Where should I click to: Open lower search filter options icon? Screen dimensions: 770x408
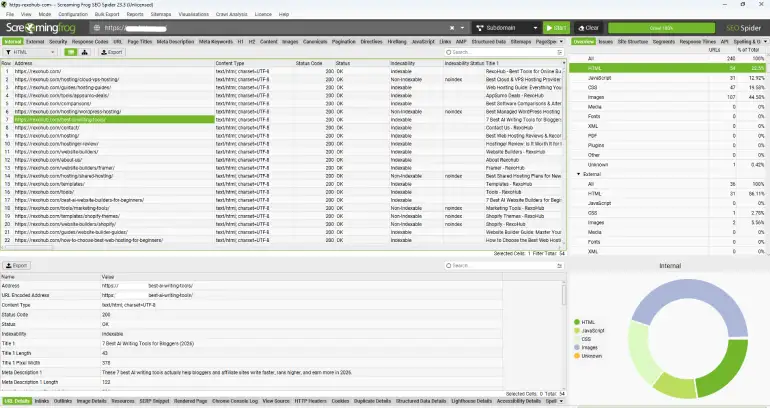coord(559,266)
